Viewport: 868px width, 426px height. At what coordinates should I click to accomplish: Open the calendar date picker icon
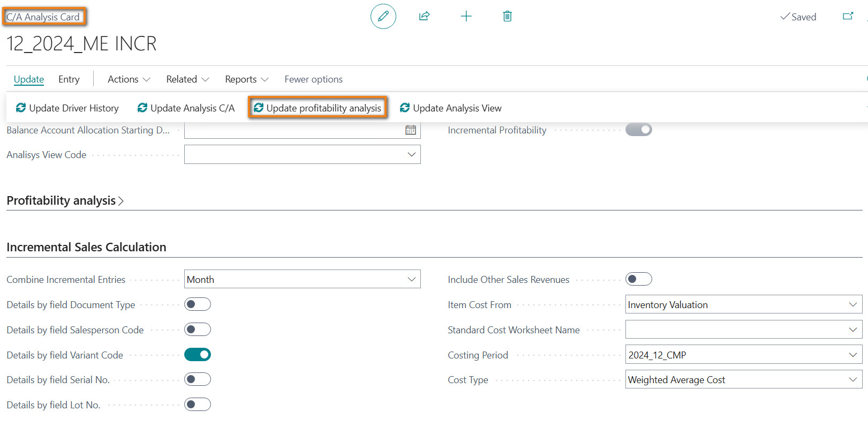point(411,130)
